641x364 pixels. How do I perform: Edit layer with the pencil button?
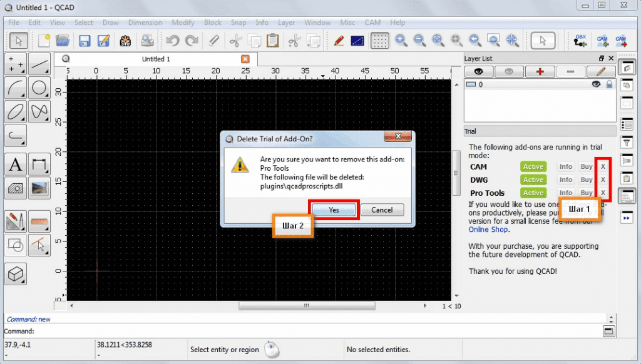point(601,71)
